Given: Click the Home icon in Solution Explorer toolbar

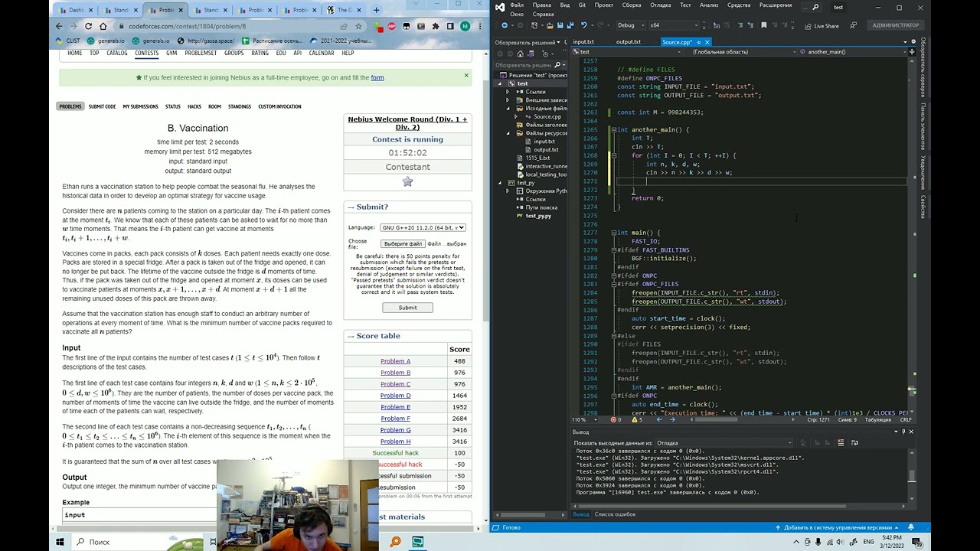Looking at the screenshot, I should (x=520, y=54).
